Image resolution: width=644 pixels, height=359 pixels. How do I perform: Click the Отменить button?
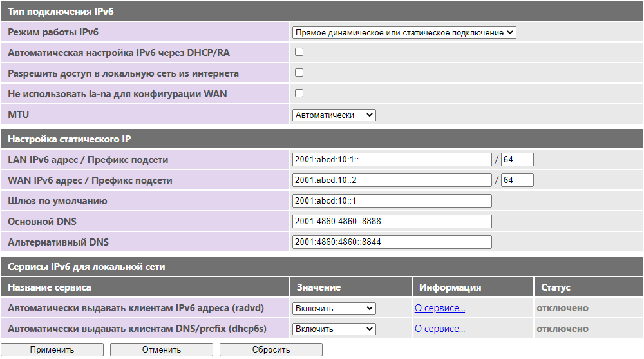pyautogui.click(x=162, y=349)
